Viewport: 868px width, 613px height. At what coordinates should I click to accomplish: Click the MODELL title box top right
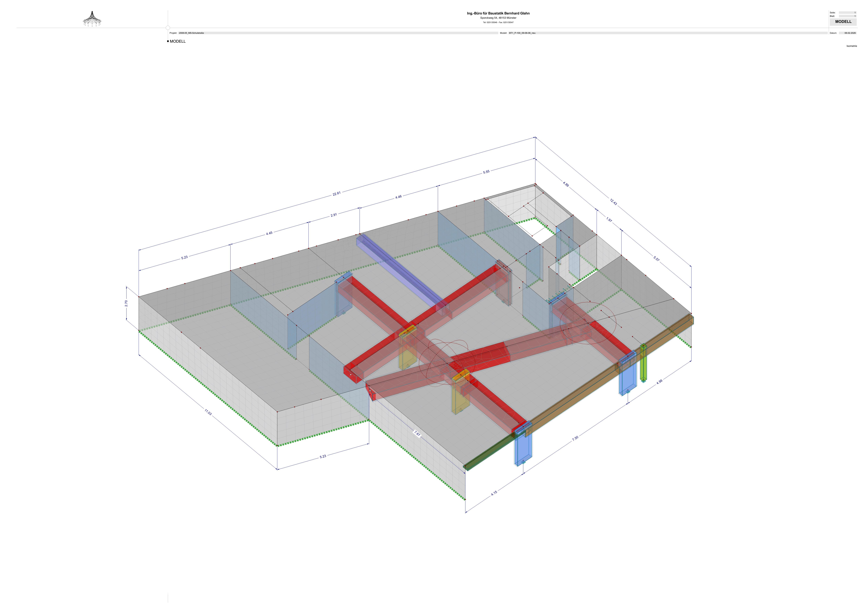[x=843, y=22]
